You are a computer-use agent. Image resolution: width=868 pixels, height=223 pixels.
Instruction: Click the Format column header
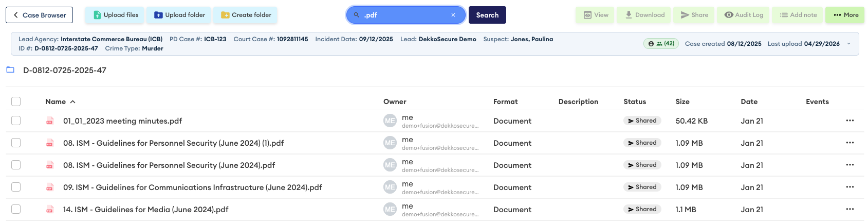pyautogui.click(x=505, y=101)
